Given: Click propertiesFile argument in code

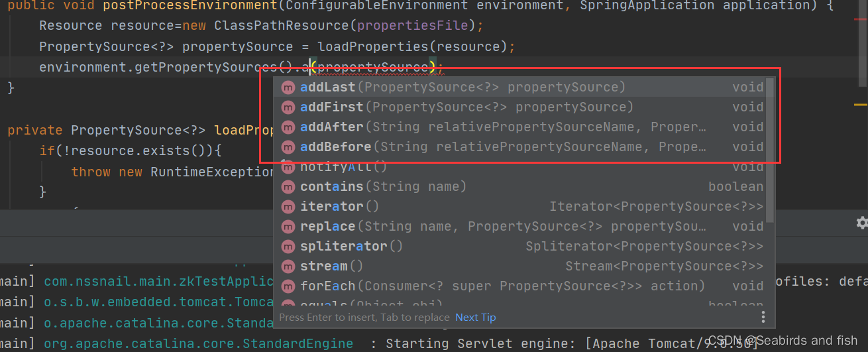Looking at the screenshot, I should pos(413,26).
